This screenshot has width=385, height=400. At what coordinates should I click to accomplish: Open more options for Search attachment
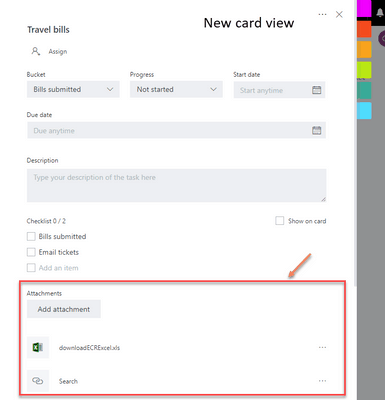pyautogui.click(x=322, y=381)
